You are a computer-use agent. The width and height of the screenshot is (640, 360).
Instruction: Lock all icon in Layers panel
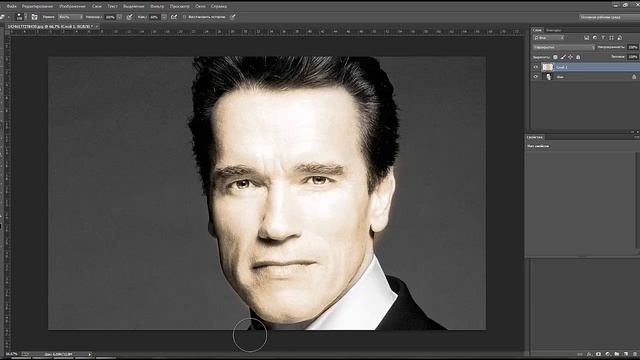pos(578,57)
